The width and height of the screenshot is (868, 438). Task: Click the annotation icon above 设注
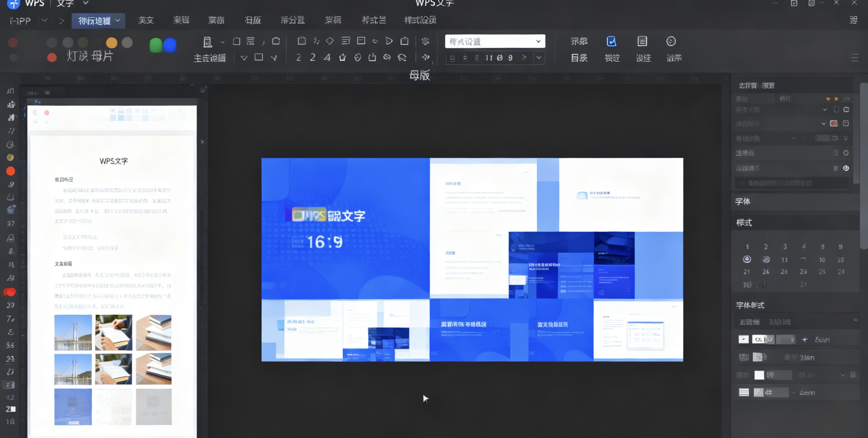[642, 41]
